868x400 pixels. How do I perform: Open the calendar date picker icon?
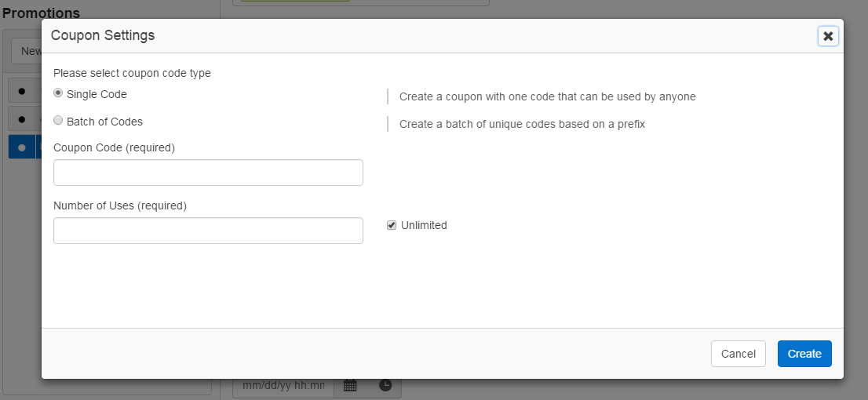pyautogui.click(x=350, y=385)
